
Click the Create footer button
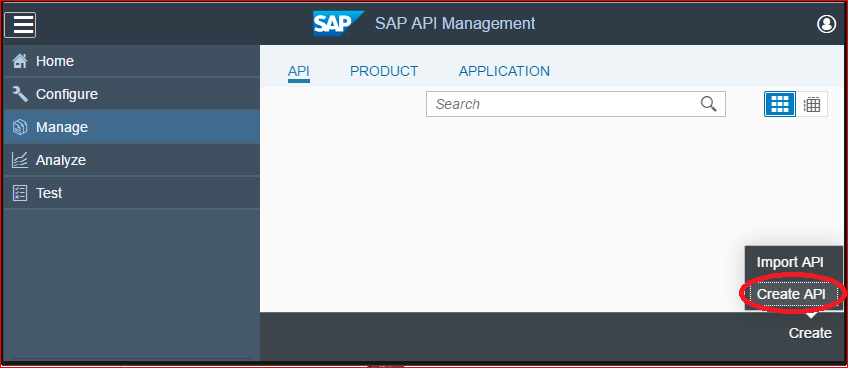[810, 333]
